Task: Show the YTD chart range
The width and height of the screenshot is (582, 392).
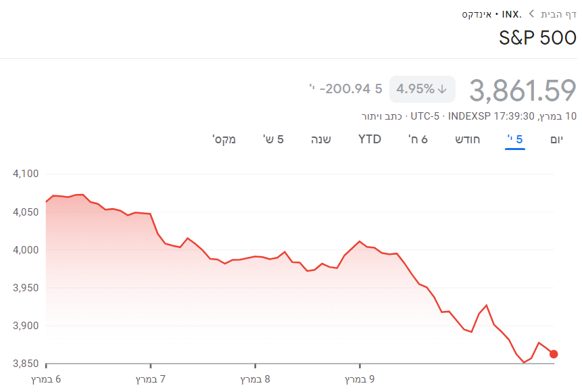Action: [370, 140]
